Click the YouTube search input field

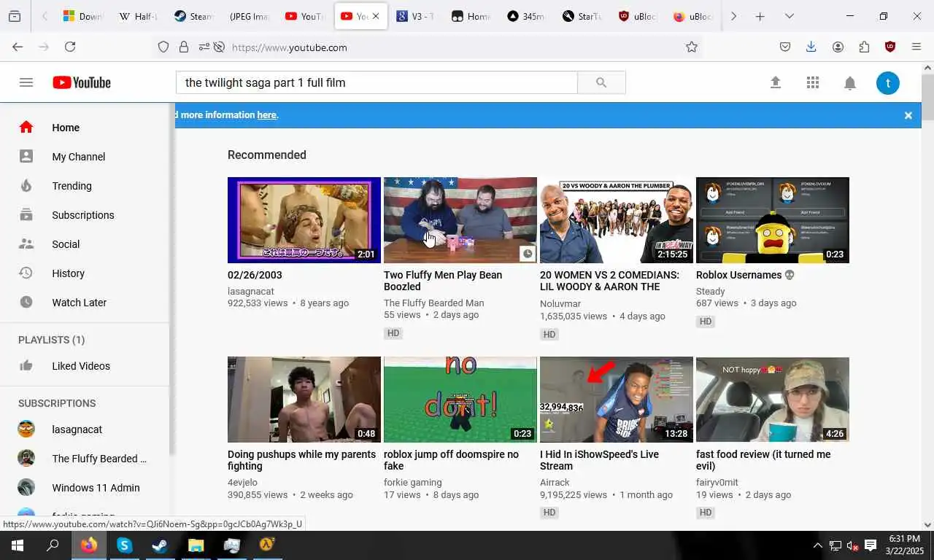pyautogui.click(x=377, y=82)
